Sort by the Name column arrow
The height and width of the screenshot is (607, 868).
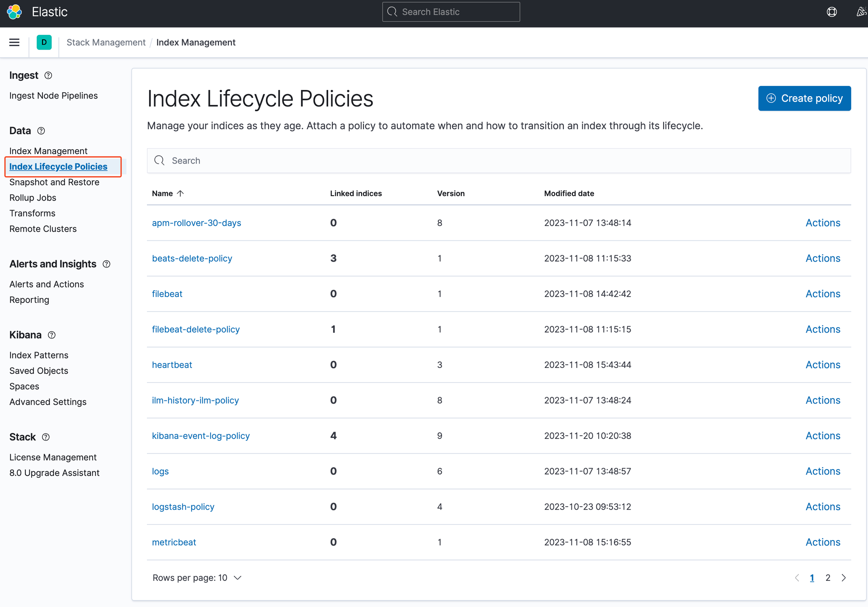pyautogui.click(x=180, y=193)
